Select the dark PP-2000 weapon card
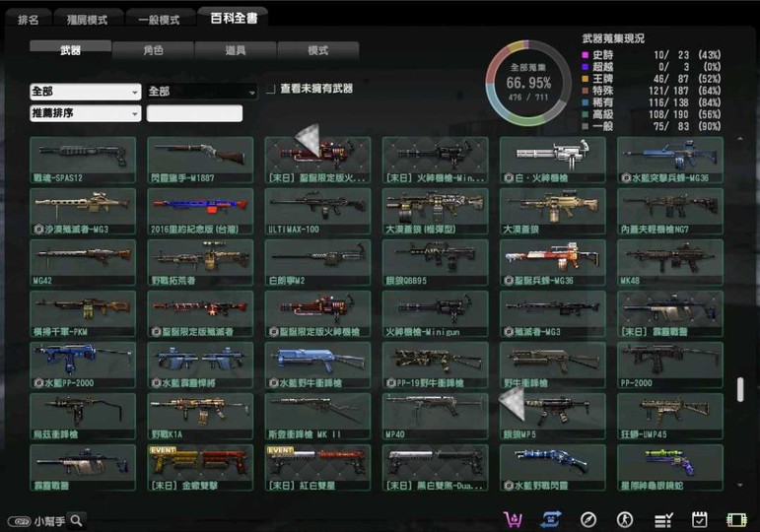 click(670, 366)
